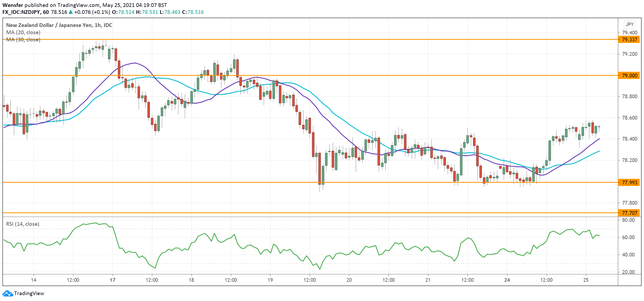Click date label 17 on time axis
644x301 pixels.
tap(113, 280)
